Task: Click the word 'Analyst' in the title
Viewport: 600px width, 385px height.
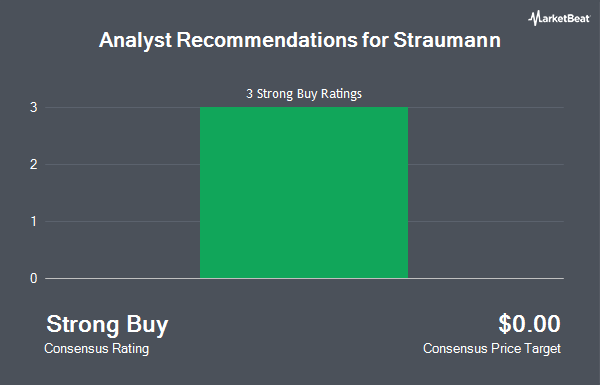Action: (135, 41)
